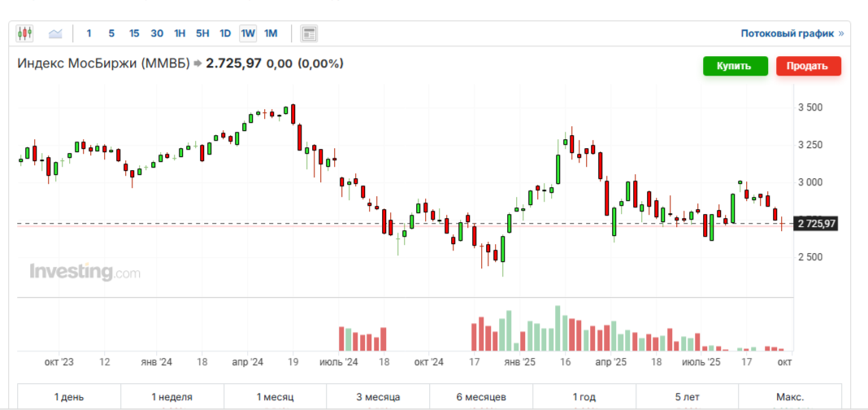
Task: Choose the 1D interval
Action: coord(225,34)
